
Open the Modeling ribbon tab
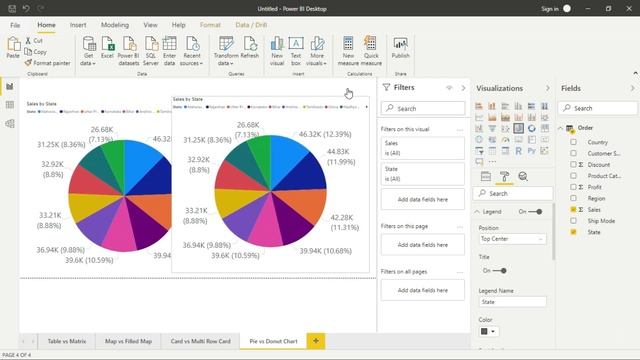click(115, 25)
